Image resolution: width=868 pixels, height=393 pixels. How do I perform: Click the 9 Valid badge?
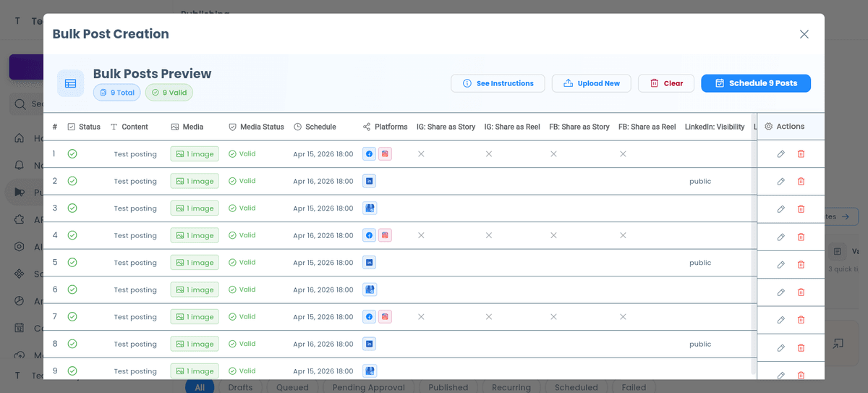point(169,93)
